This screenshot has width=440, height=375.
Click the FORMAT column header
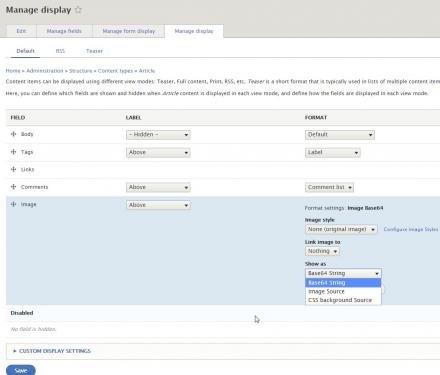coord(316,117)
